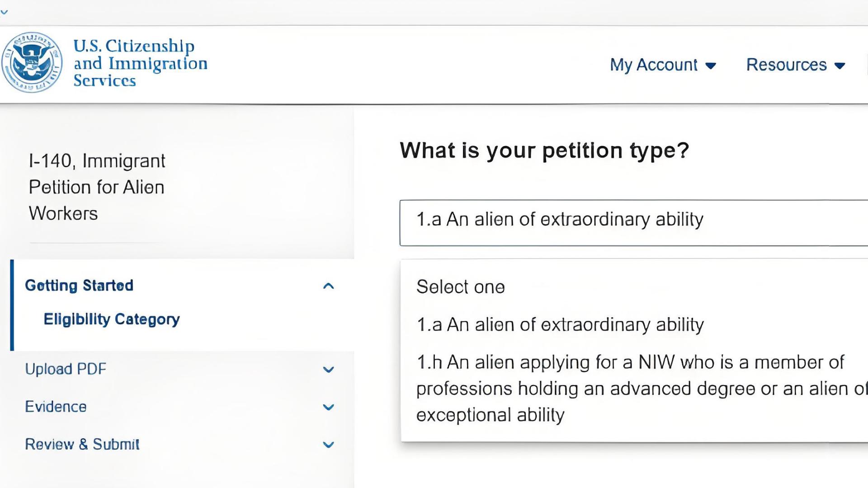Click the Getting Started section label
The width and height of the screenshot is (868, 488).
79,286
